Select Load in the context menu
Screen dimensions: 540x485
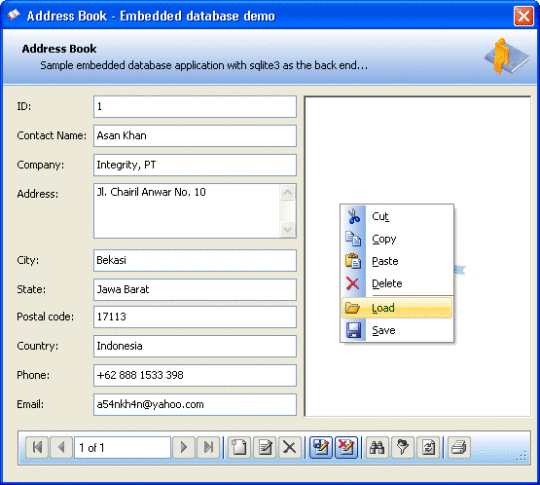(x=397, y=308)
